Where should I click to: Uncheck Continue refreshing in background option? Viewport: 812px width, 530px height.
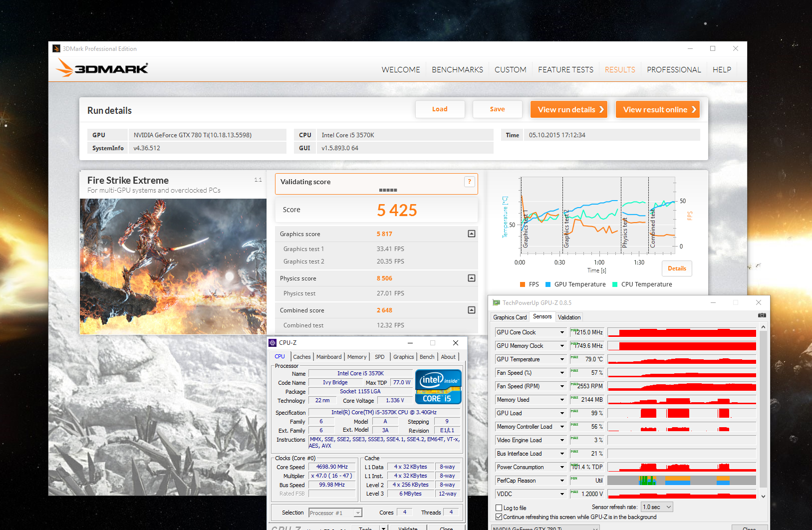pyautogui.click(x=499, y=517)
